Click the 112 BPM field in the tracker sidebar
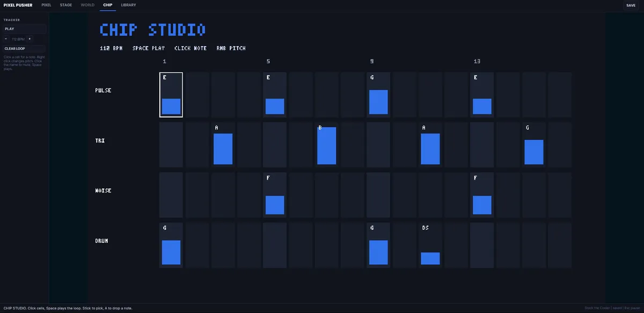The width and height of the screenshot is (644, 313). point(18,39)
